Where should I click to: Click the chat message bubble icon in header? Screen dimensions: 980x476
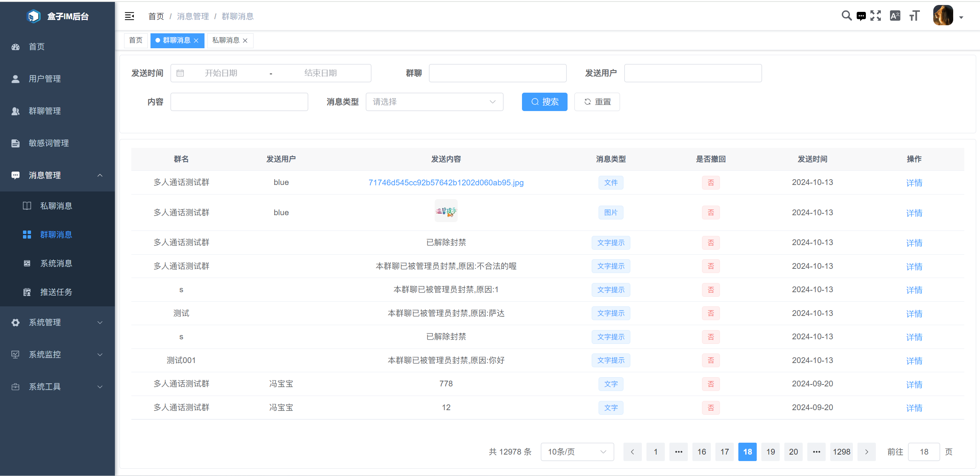pyautogui.click(x=861, y=16)
